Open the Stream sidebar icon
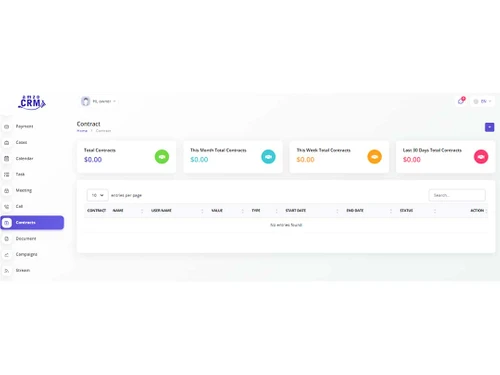This screenshot has width=500, height=375. tap(6, 271)
